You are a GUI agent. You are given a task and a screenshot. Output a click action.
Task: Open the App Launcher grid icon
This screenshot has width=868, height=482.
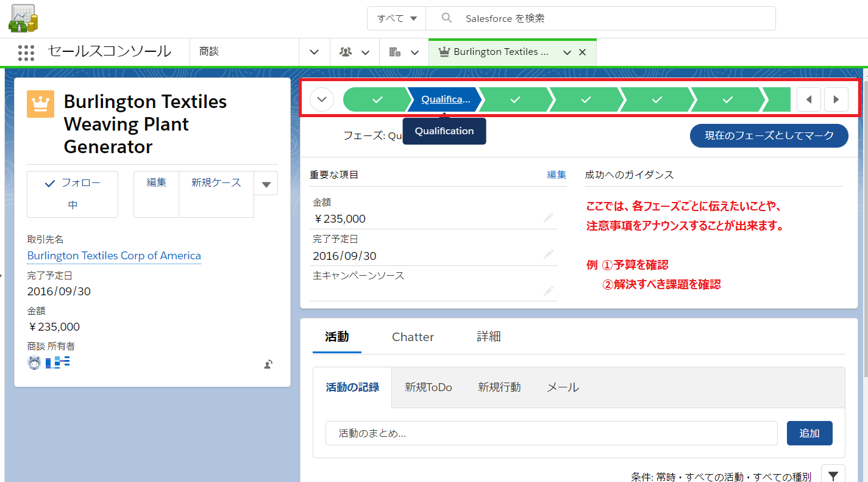[26, 52]
